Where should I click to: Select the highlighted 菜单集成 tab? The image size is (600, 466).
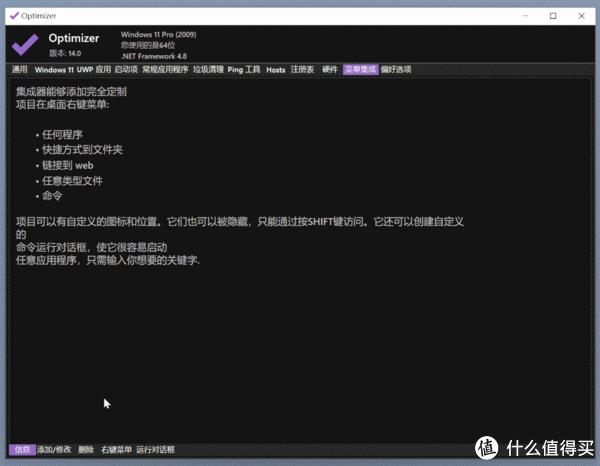click(x=360, y=70)
